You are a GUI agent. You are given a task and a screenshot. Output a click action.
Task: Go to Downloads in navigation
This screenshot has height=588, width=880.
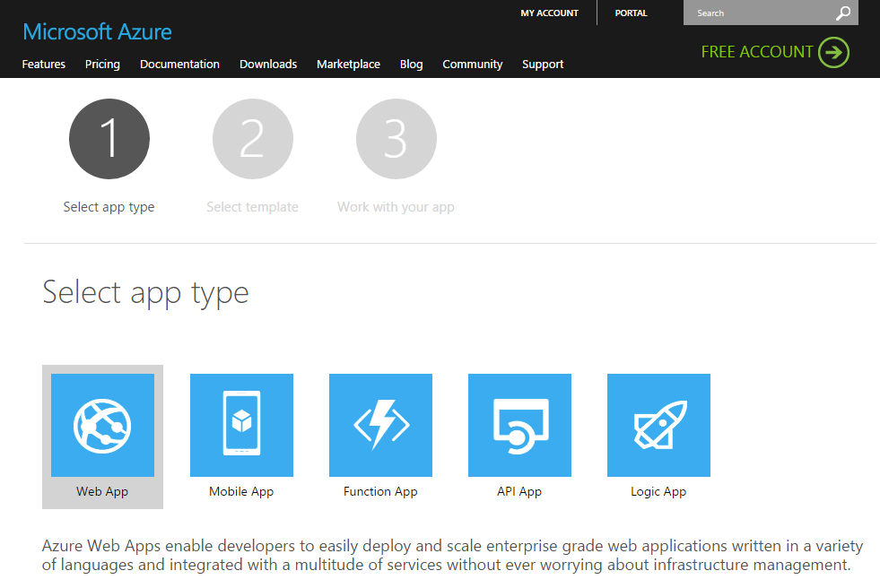click(x=268, y=65)
